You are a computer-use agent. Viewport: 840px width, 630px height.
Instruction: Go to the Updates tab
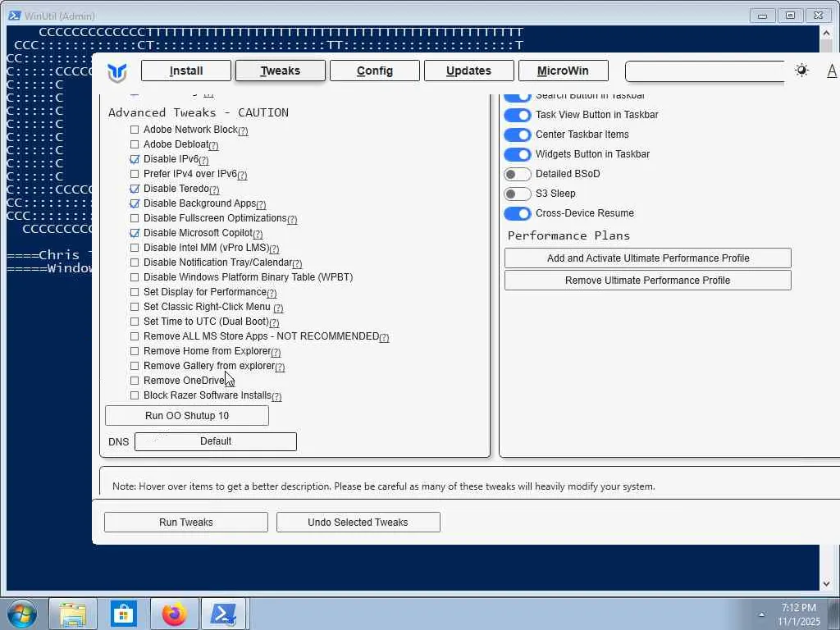pyautogui.click(x=468, y=71)
